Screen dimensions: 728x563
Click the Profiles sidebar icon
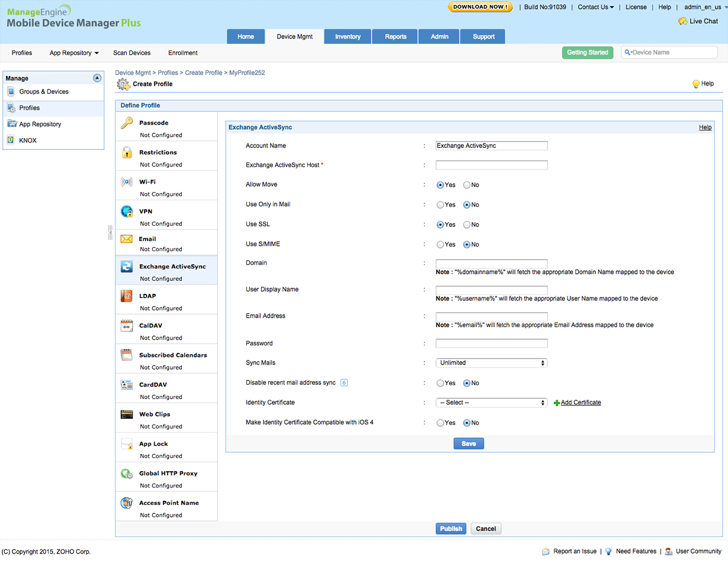click(x=11, y=108)
